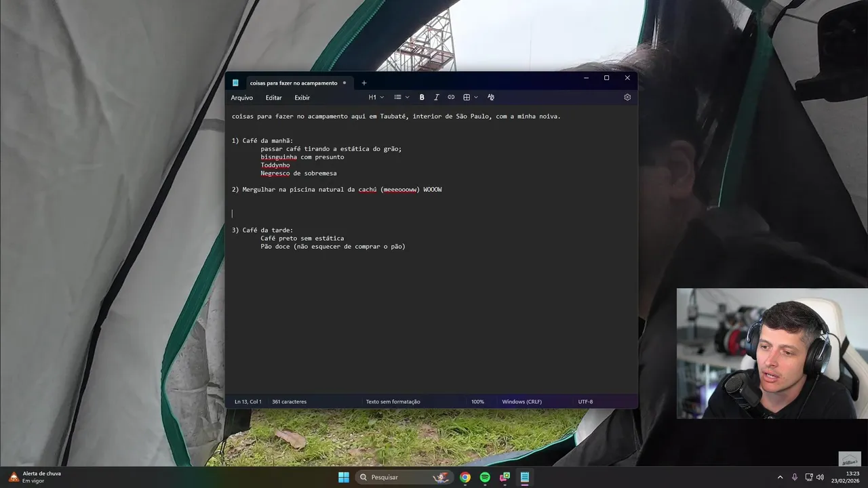Click the word 'Negresco'
Screen dimensions: 868x488
click(275, 174)
